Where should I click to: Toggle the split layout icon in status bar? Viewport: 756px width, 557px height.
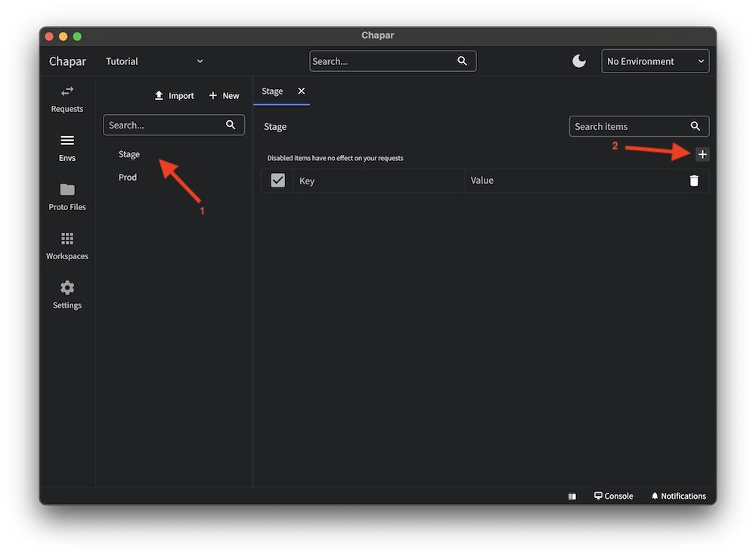tap(572, 497)
